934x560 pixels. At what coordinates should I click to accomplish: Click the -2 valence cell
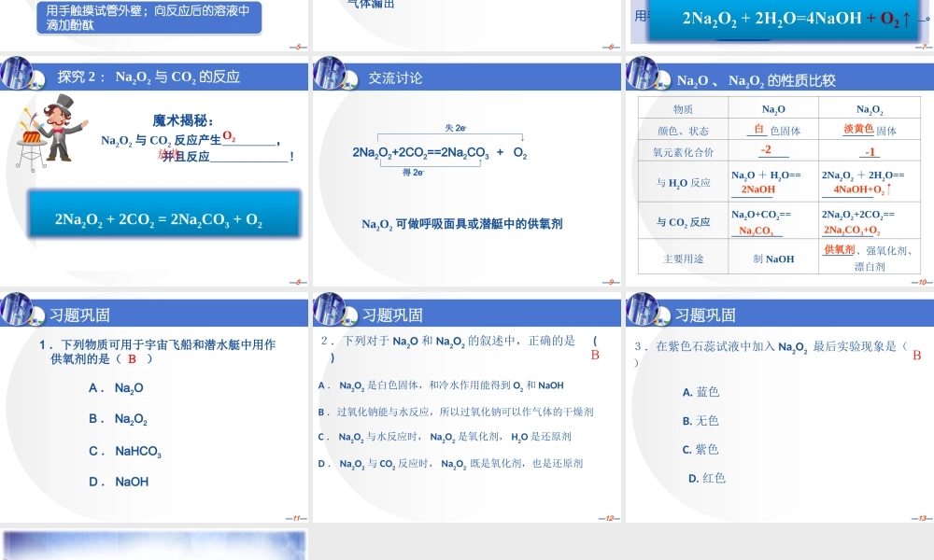[x=773, y=151]
